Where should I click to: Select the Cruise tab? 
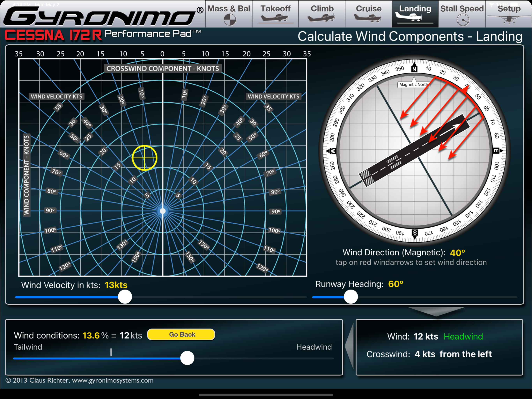point(368,14)
